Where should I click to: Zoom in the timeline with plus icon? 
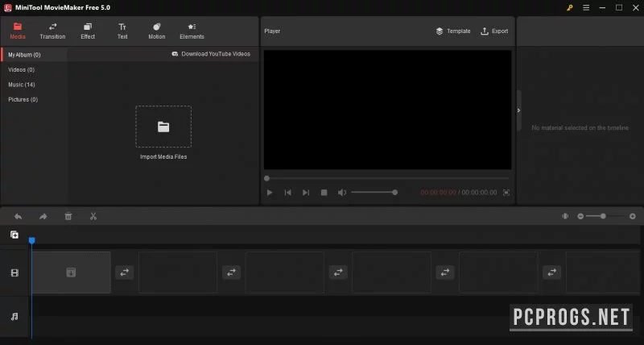pos(633,216)
